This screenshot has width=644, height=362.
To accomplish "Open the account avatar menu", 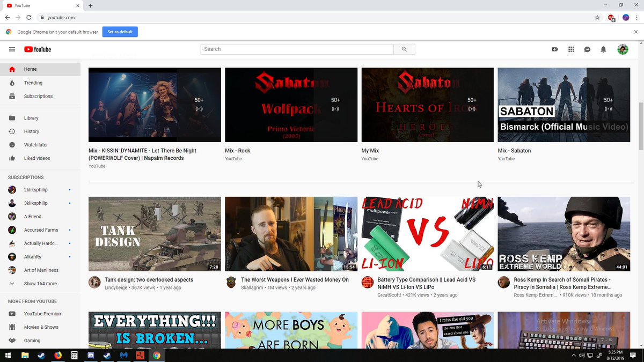I will point(623,49).
